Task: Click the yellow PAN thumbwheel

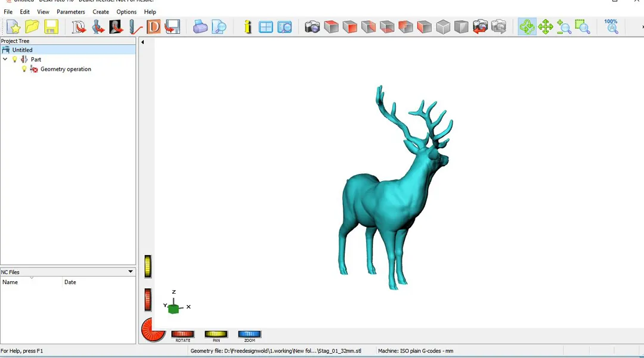Action: tap(216, 334)
